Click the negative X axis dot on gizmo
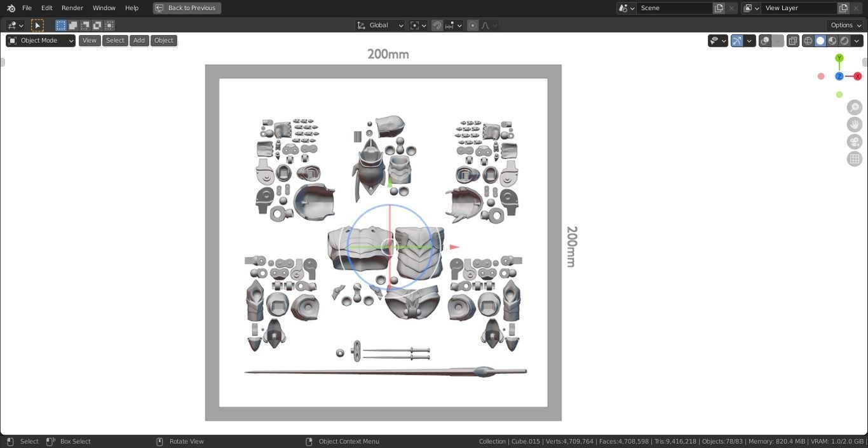Screen dimensions: 868x448 [x=821, y=76]
